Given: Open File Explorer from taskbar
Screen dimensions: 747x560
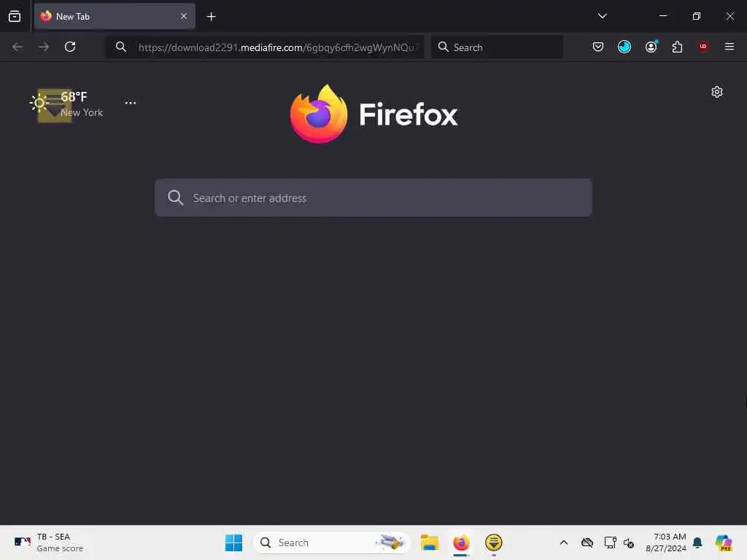Looking at the screenshot, I should coord(429,542).
